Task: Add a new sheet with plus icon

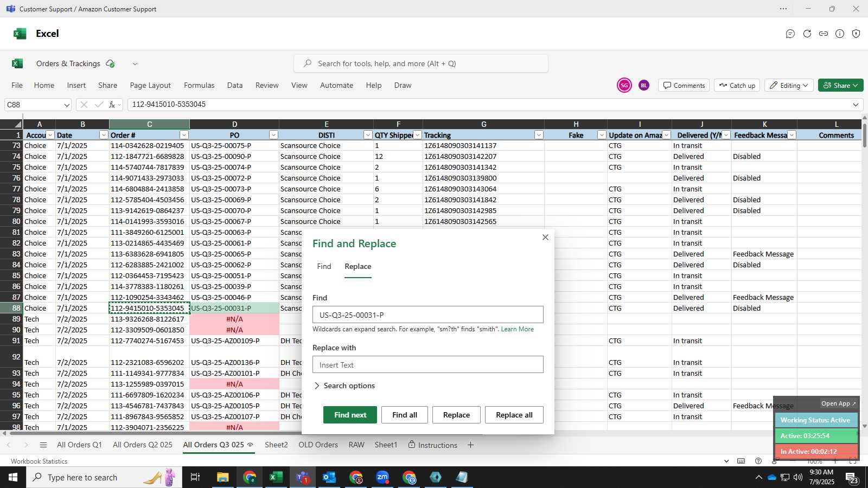Action: (470, 445)
